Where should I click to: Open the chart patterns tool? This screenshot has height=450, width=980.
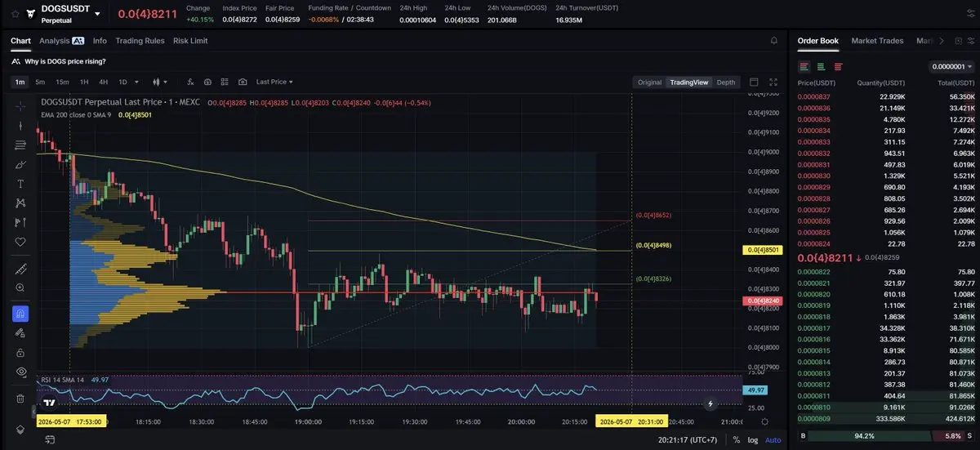(20, 203)
